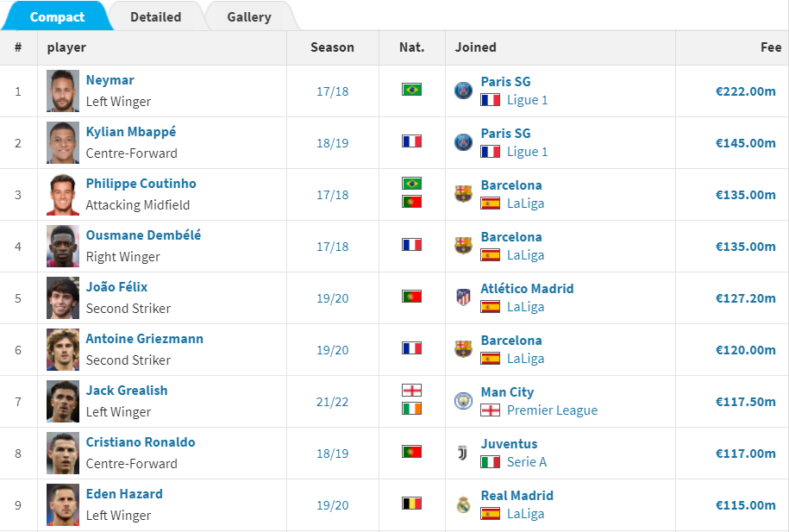Click the Real Madrid club crest icon
This screenshot has height=532, width=789.
[463, 504]
